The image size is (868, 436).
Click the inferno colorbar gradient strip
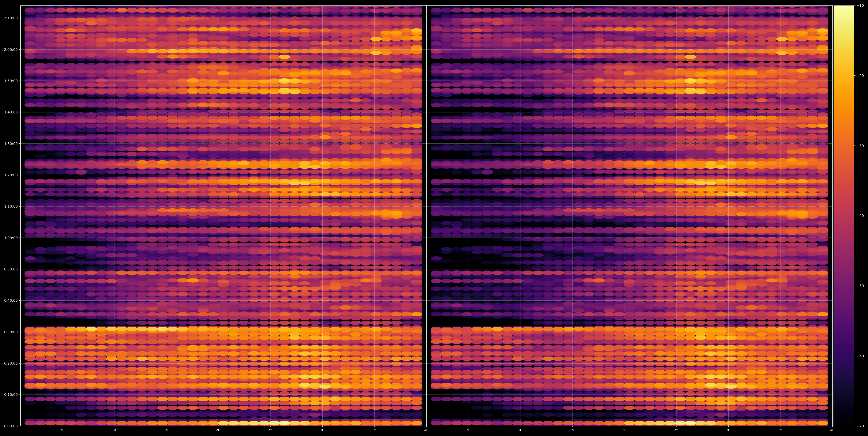tap(844, 216)
